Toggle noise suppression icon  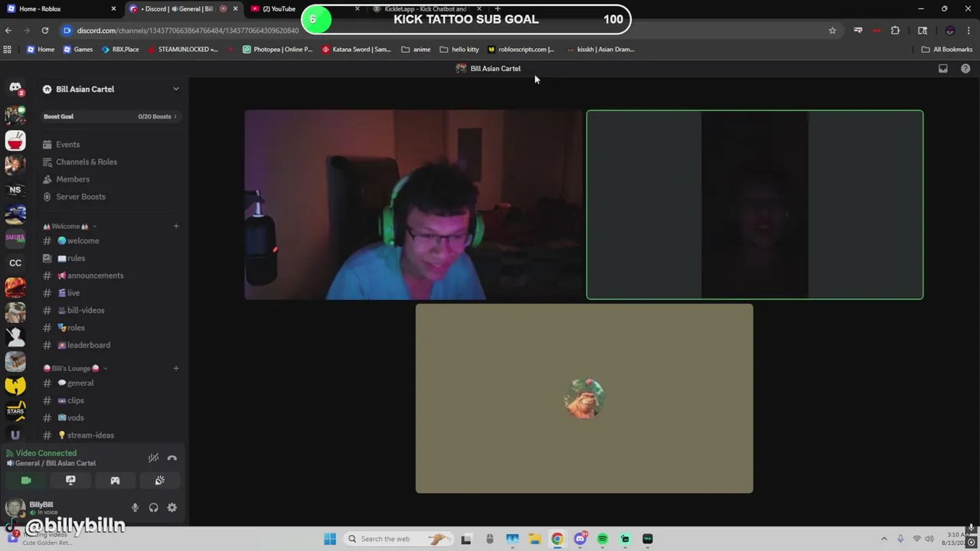tap(153, 458)
